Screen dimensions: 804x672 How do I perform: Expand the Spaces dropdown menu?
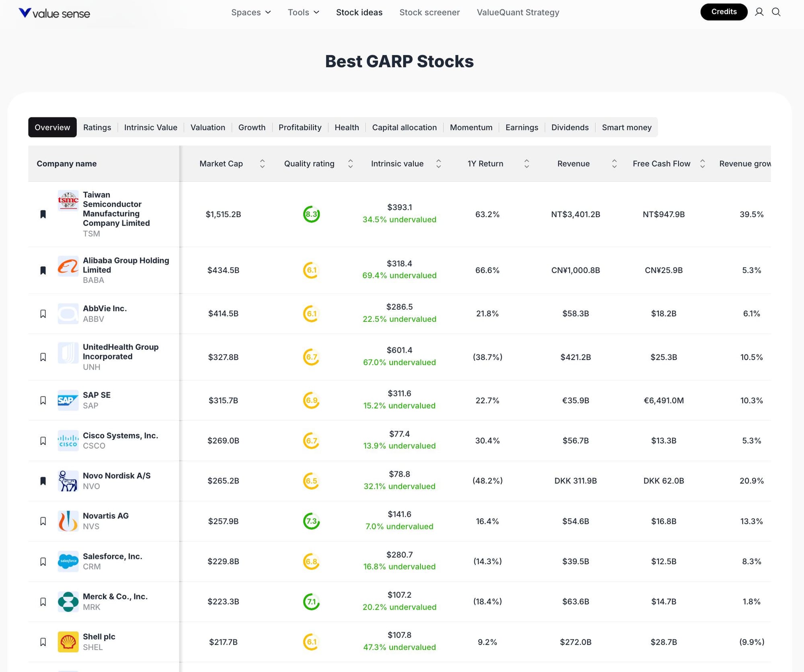251,12
